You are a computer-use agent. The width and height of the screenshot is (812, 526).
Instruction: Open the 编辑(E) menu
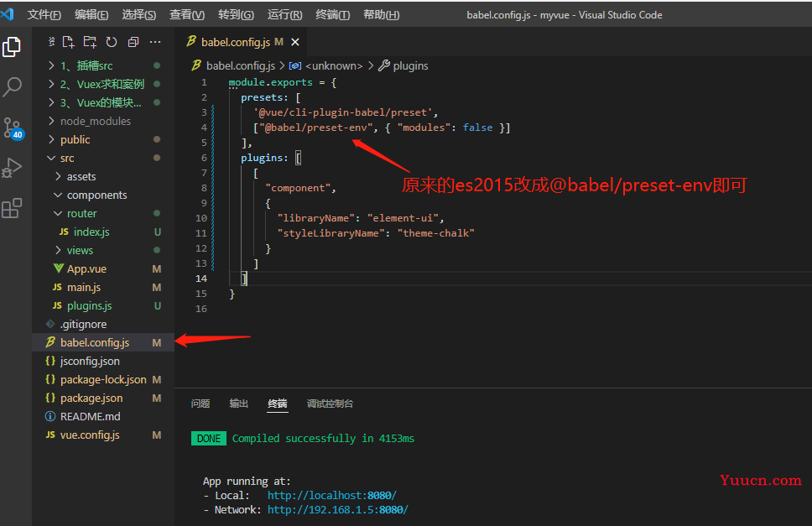click(x=91, y=14)
